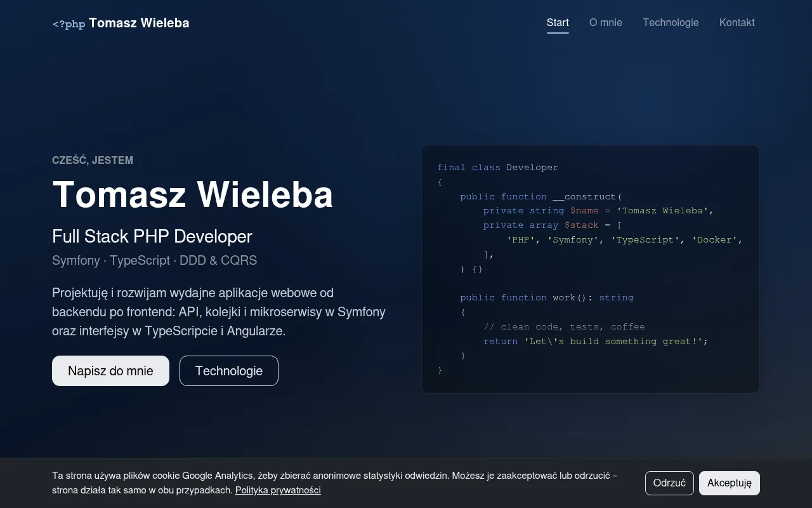Open the Start navigation item
This screenshot has height=508, width=812.
tap(558, 23)
